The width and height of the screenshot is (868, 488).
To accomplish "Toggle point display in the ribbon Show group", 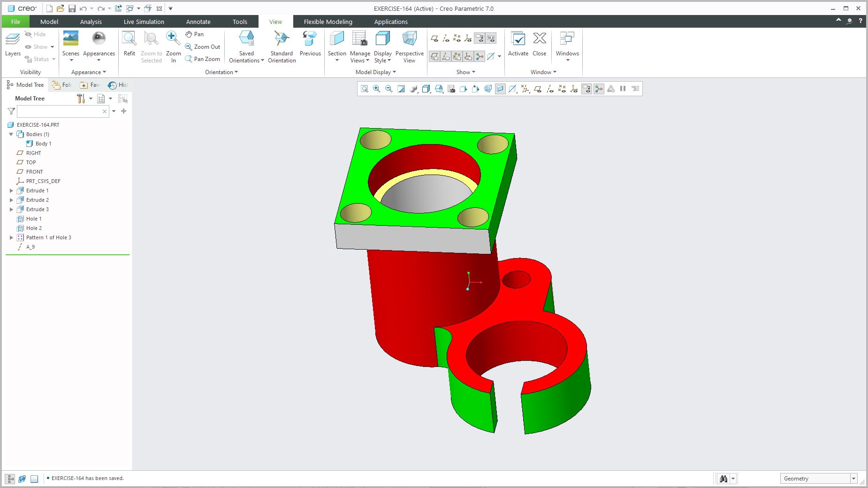I will [457, 38].
